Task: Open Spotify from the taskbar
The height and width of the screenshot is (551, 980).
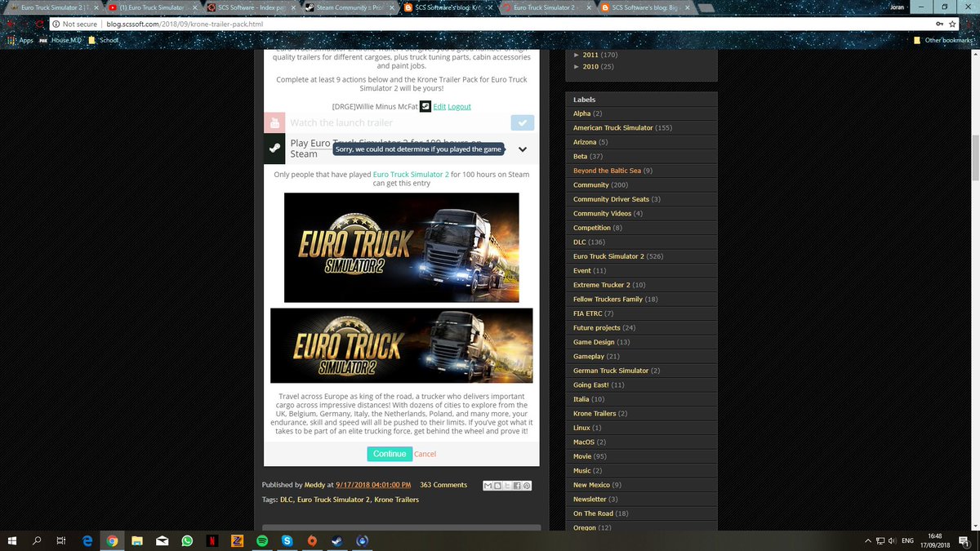Action: tap(262, 540)
